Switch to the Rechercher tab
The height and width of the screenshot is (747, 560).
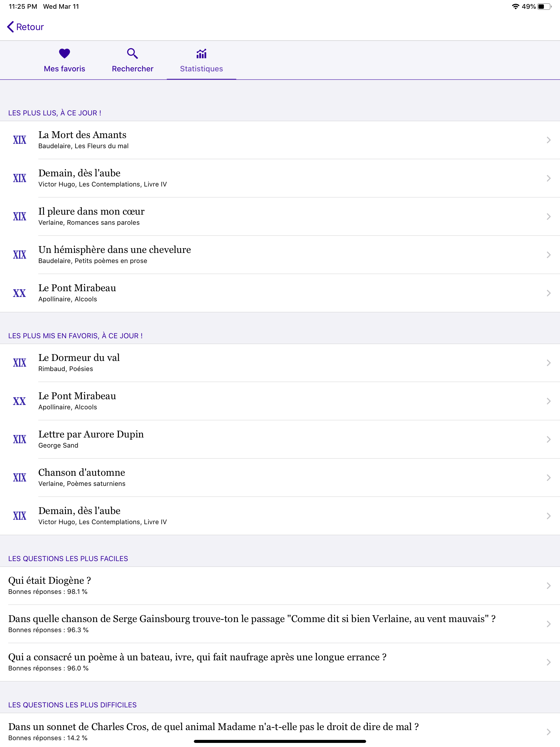[x=132, y=60]
